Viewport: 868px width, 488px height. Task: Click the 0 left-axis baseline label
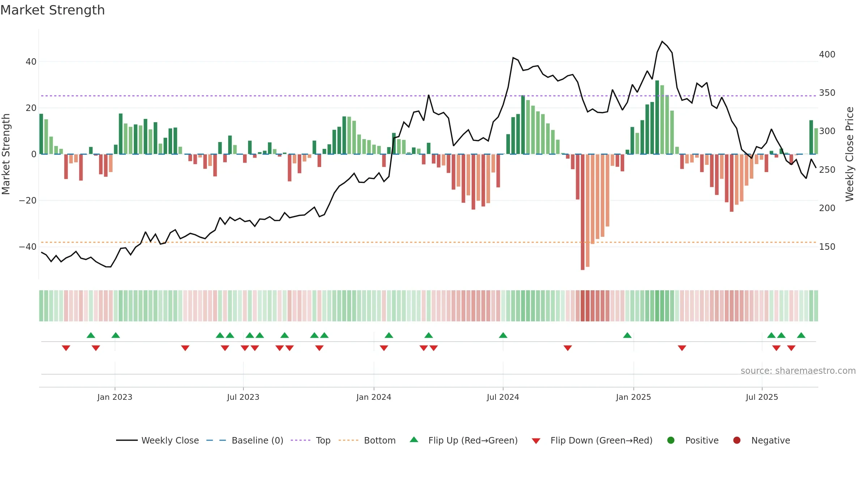click(34, 154)
